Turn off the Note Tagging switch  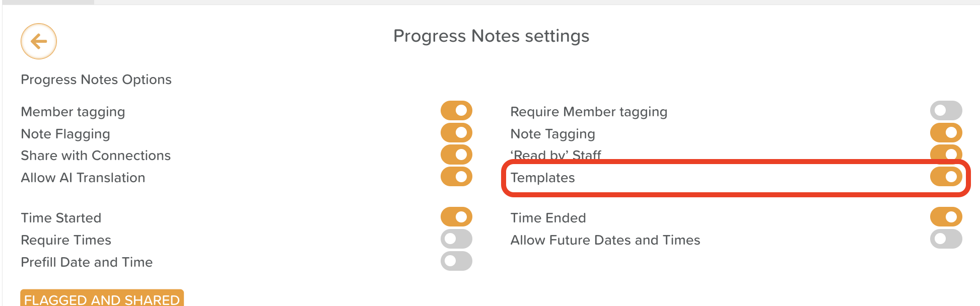click(946, 133)
